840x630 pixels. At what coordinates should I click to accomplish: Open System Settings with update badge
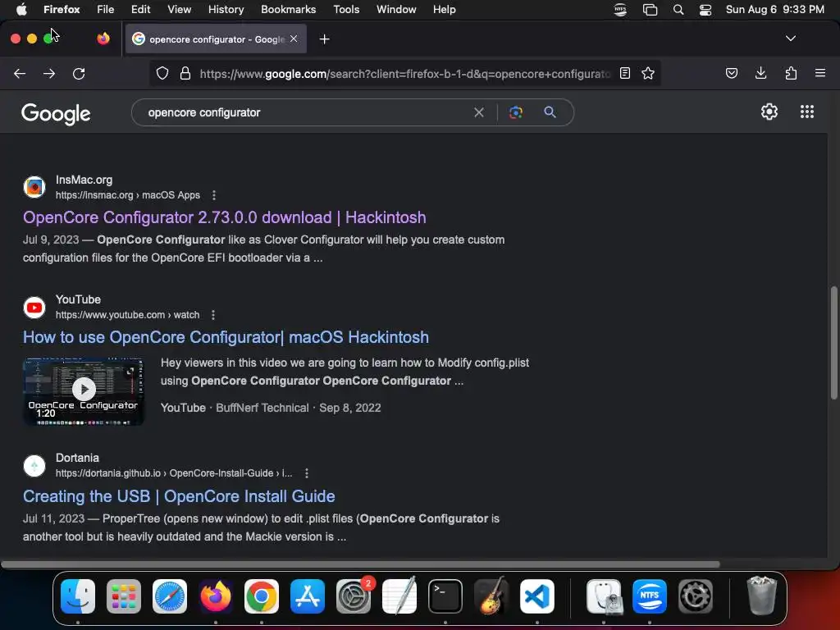coord(354,596)
